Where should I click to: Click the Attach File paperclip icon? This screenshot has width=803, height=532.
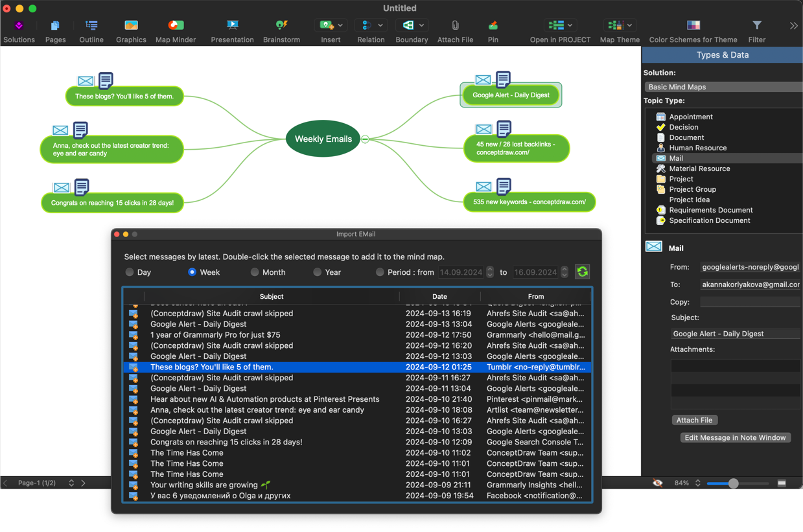click(x=455, y=26)
